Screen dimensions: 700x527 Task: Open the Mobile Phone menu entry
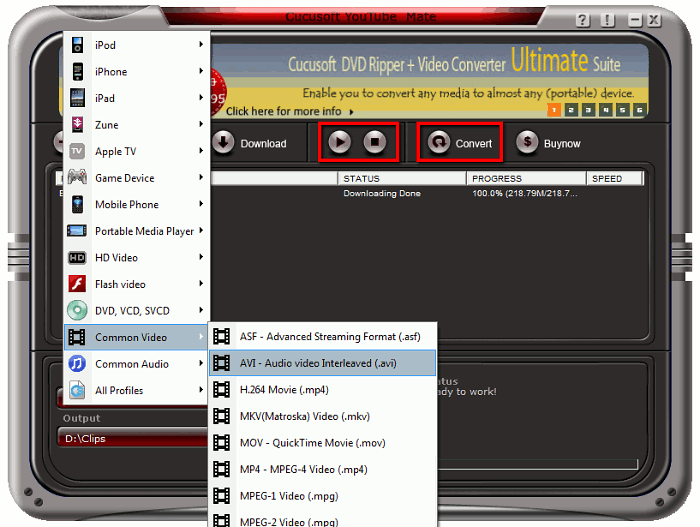(x=137, y=204)
